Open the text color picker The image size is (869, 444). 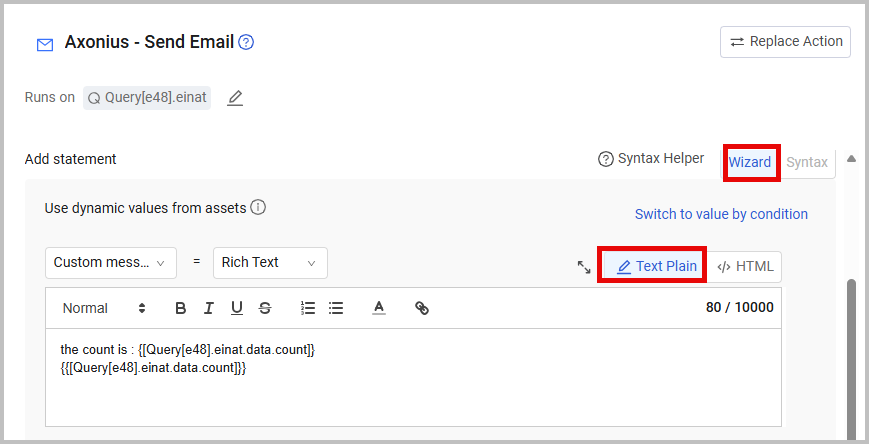pyautogui.click(x=379, y=308)
